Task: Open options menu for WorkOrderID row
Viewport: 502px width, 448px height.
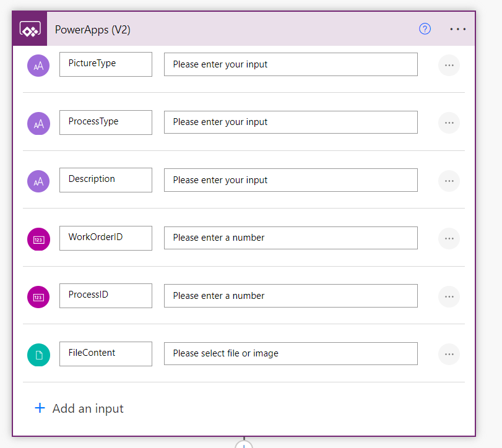Action: point(449,238)
